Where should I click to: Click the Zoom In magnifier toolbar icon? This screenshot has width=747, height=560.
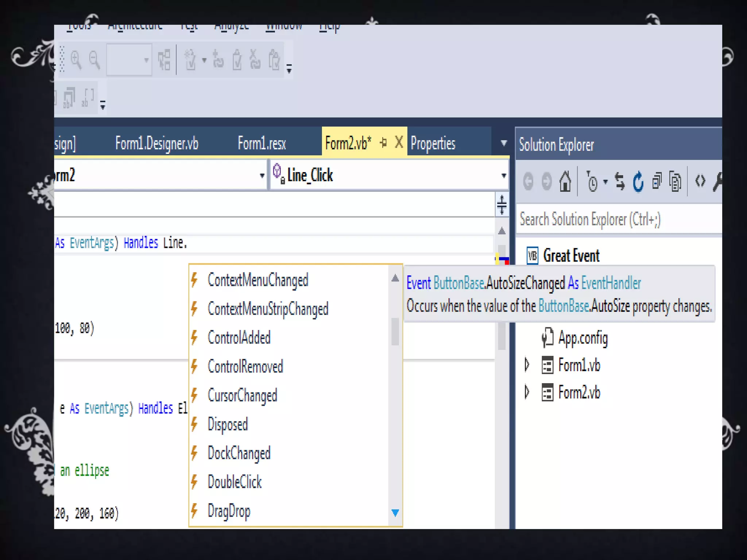coord(76,60)
